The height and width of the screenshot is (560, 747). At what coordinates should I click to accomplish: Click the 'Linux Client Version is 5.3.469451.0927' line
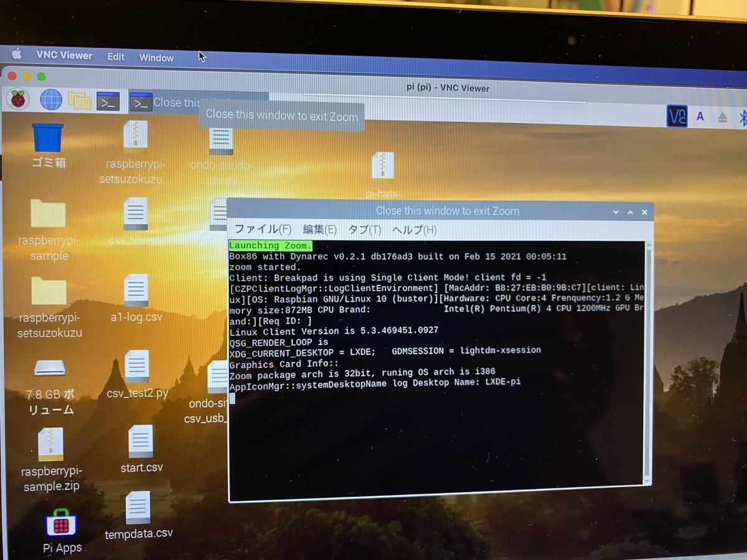click(334, 330)
